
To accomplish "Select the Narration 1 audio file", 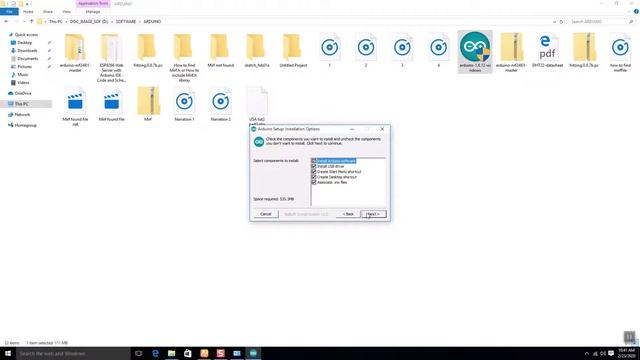I will tap(184, 104).
